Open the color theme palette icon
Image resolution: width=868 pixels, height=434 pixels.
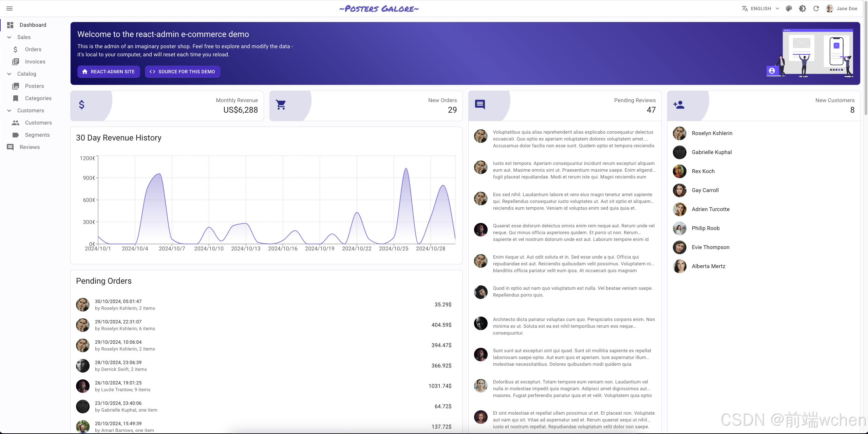coord(789,8)
